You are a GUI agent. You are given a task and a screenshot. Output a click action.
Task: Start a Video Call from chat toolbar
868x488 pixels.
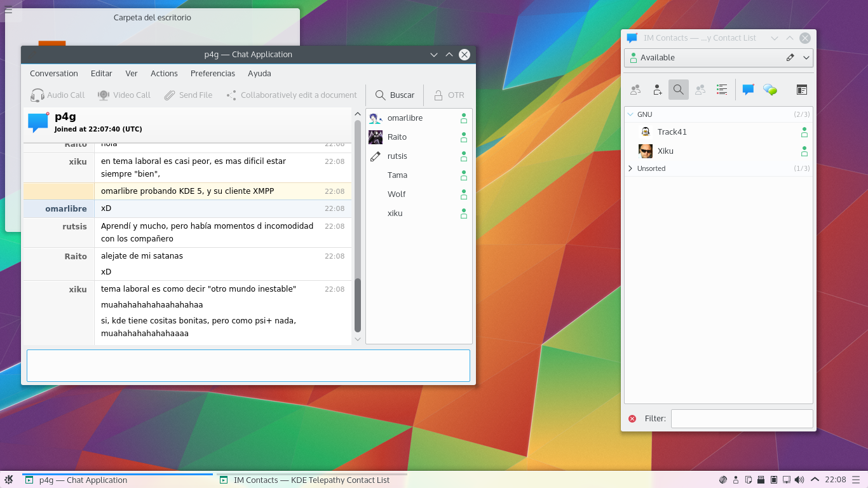(124, 95)
